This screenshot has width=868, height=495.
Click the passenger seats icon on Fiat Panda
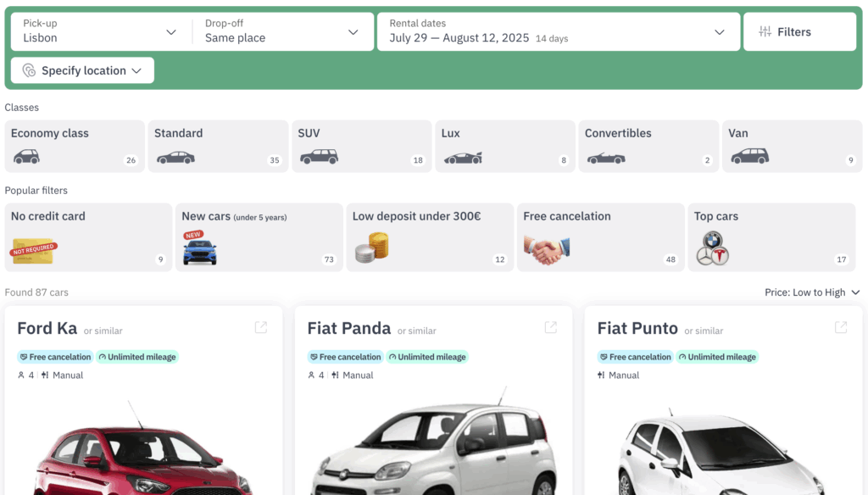pos(311,375)
